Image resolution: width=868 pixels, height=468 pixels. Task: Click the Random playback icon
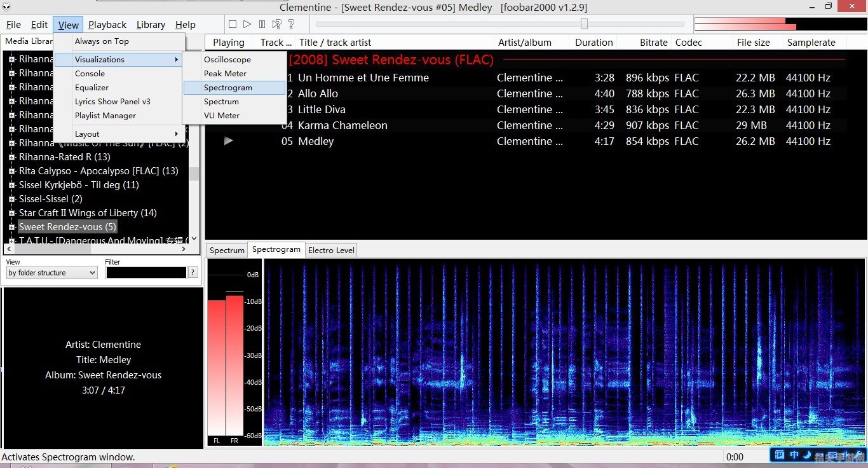(x=276, y=24)
